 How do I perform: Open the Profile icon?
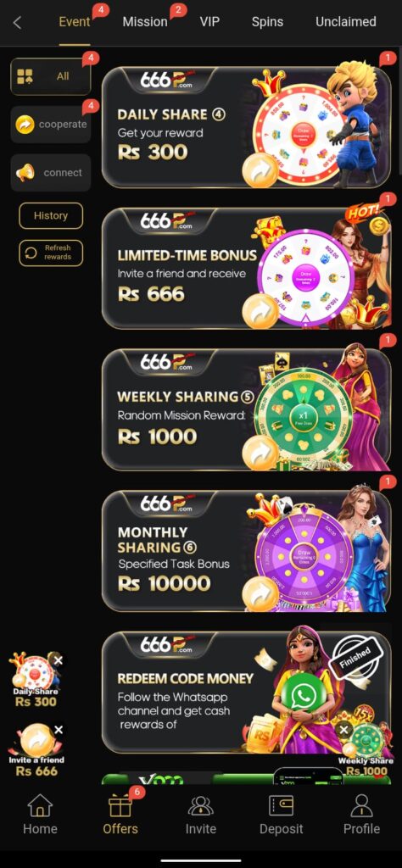[361, 805]
